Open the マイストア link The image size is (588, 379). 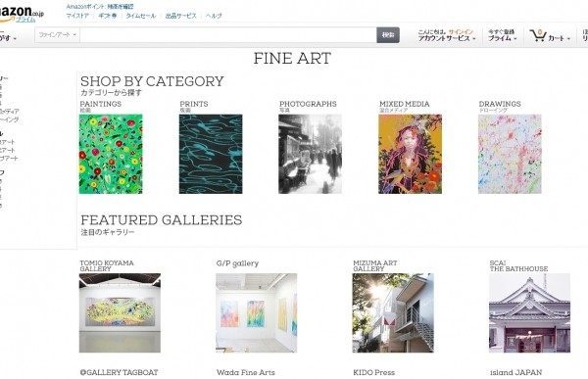77,16
